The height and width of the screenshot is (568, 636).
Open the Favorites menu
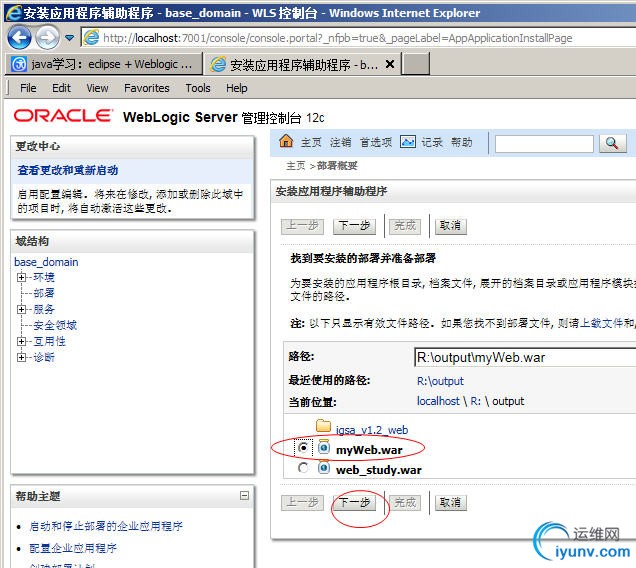[x=147, y=88]
